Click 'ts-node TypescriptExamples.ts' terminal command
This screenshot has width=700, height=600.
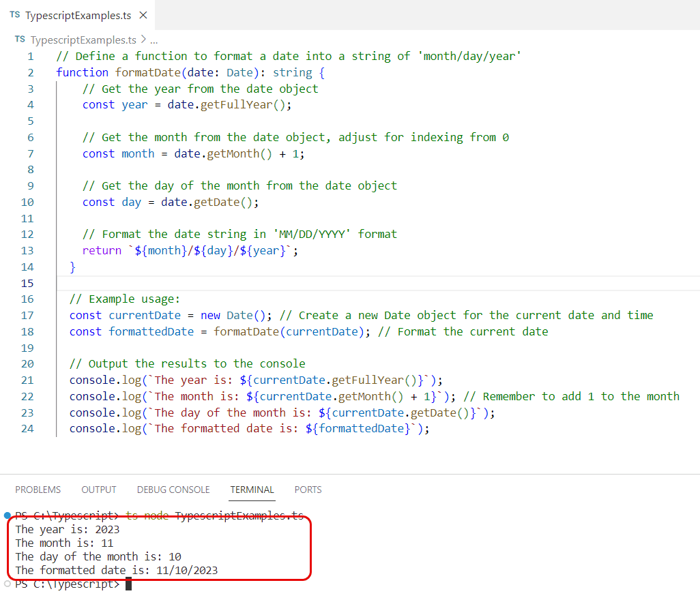(x=215, y=515)
